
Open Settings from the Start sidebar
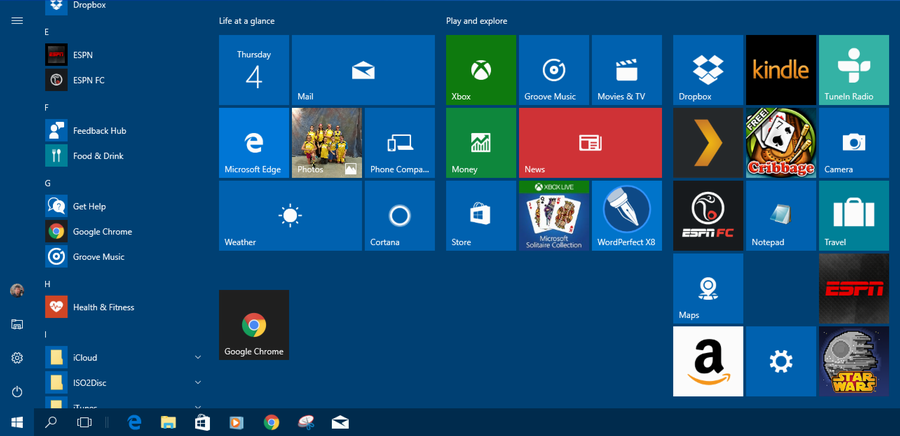[x=17, y=358]
